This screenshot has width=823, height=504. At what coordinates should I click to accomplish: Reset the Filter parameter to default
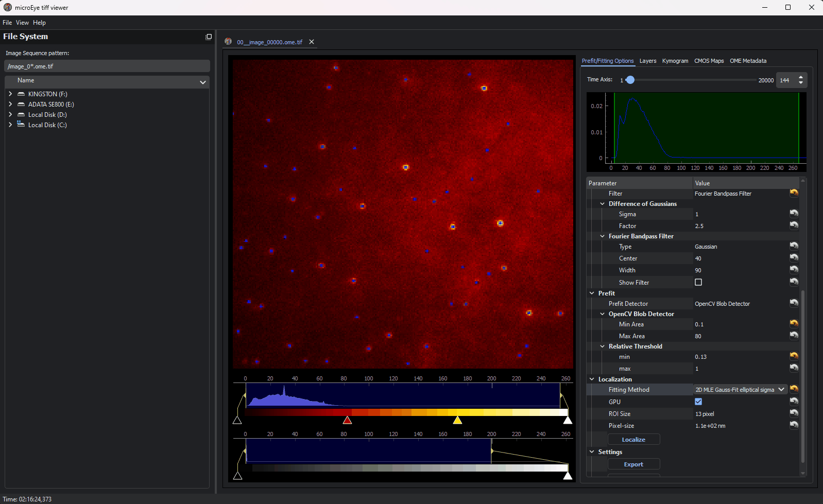(794, 193)
